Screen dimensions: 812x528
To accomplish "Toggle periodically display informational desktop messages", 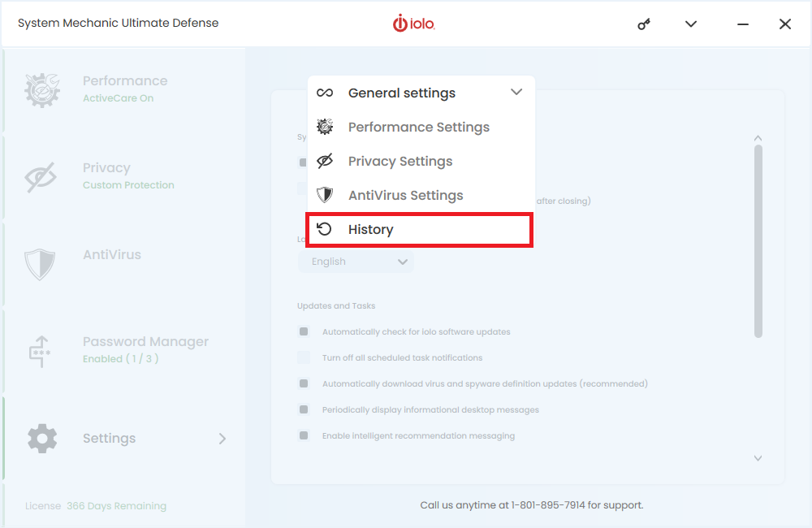I will [304, 409].
